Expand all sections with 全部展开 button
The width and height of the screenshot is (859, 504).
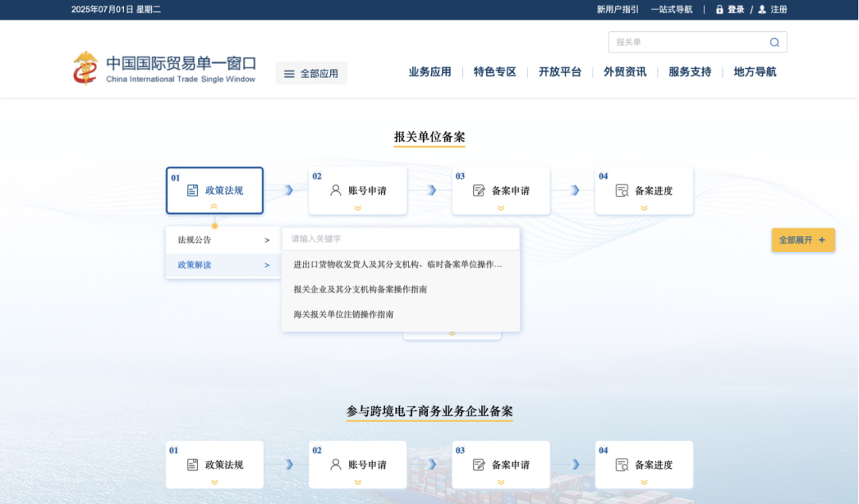[x=803, y=239]
